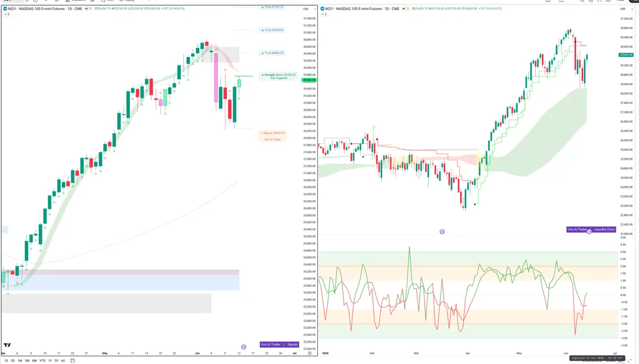This screenshot has width=639, height=364.
Task: Click Jun label on left chart time axis
Action: tap(197, 353)
